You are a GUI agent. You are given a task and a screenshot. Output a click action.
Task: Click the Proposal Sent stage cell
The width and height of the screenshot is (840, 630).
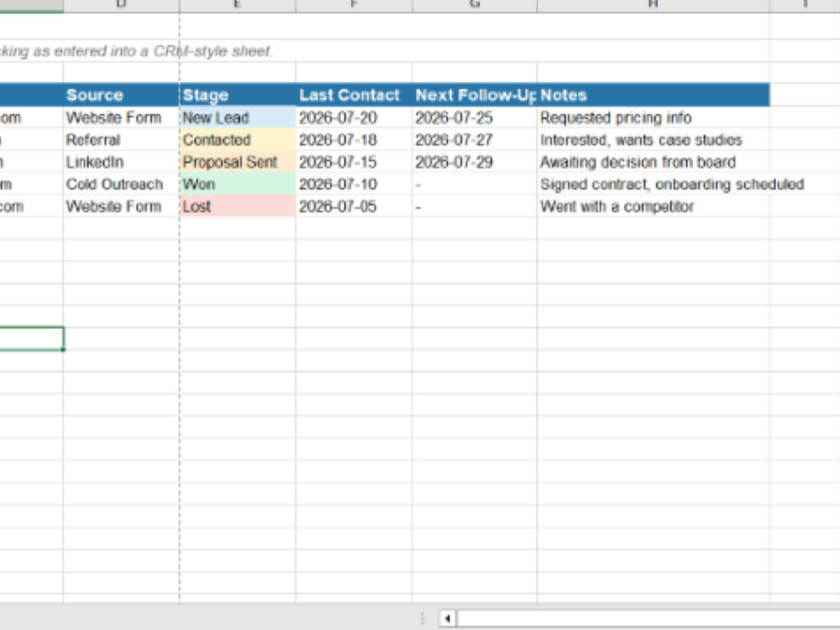pyautogui.click(x=238, y=162)
